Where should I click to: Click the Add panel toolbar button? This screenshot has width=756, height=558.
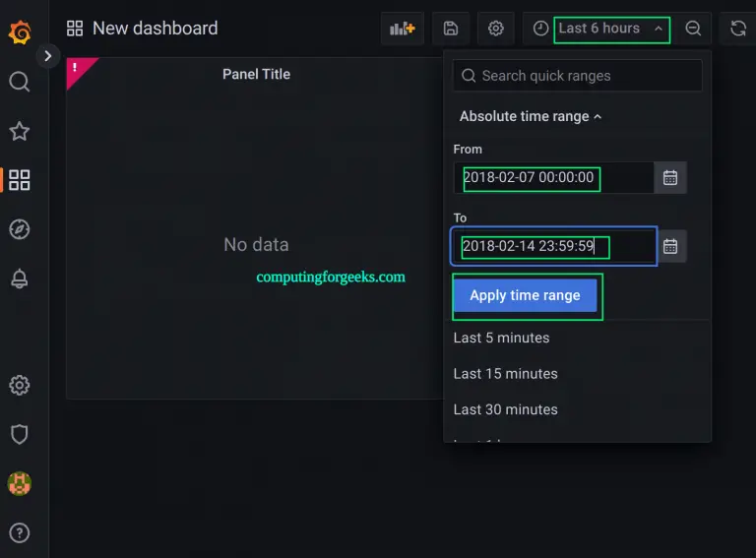(402, 29)
